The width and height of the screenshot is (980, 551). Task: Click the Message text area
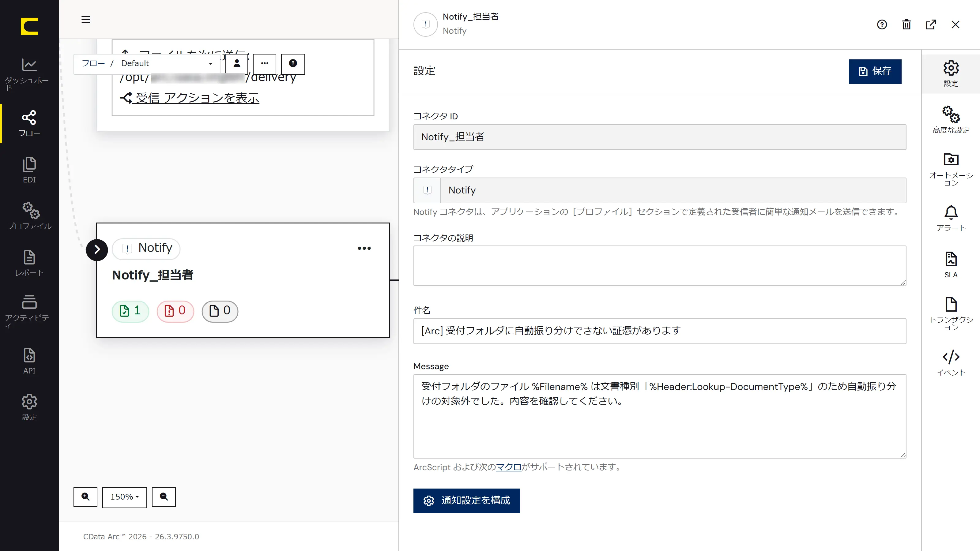(660, 416)
